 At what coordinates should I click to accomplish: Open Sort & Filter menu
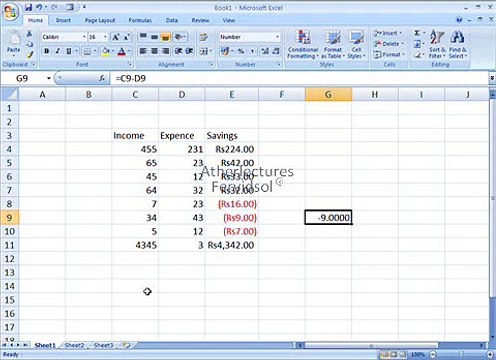click(437, 45)
